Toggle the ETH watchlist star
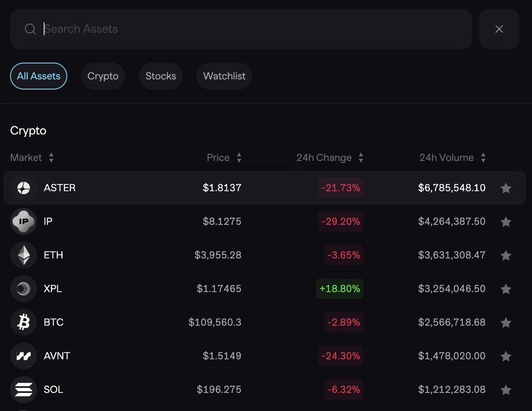 (x=506, y=255)
